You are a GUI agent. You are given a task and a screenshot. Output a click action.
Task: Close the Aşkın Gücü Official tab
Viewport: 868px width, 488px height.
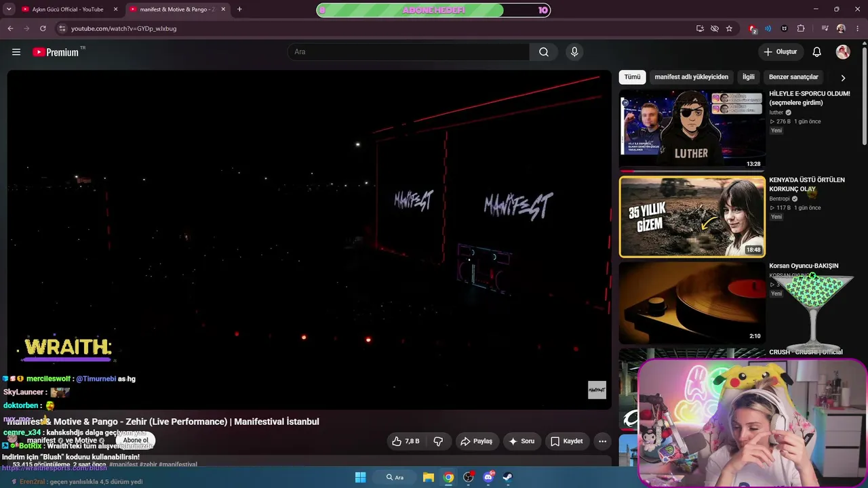click(115, 9)
